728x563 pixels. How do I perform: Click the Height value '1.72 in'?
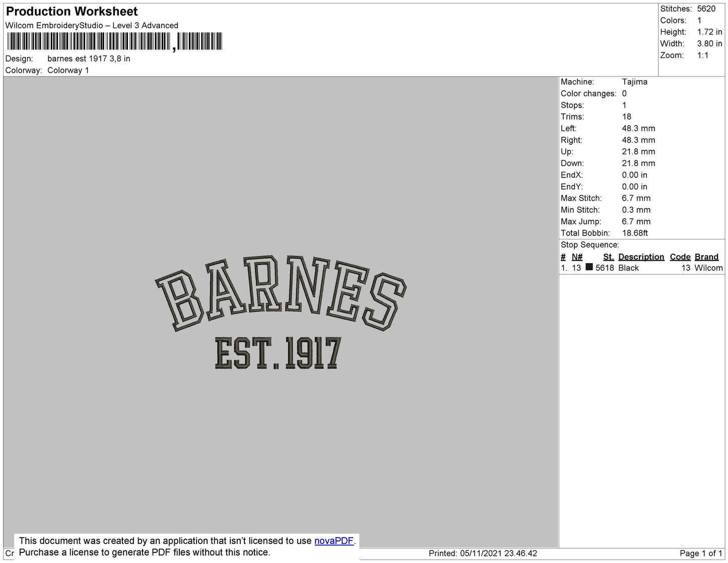pos(709,32)
